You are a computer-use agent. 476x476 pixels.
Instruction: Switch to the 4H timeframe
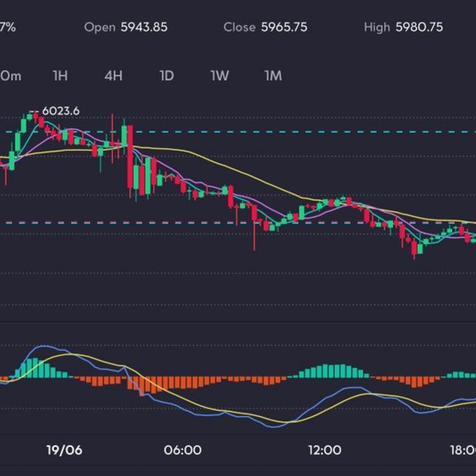click(x=113, y=76)
